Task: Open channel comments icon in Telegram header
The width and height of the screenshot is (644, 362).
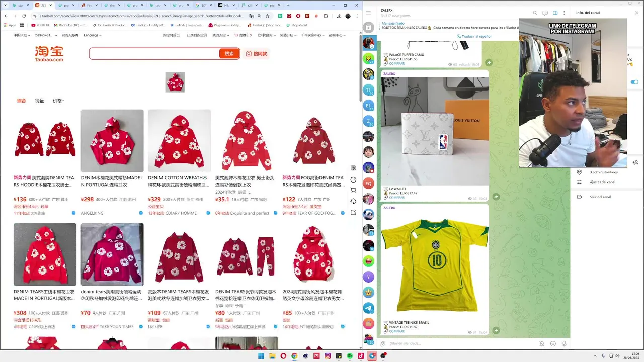Action: click(x=545, y=13)
